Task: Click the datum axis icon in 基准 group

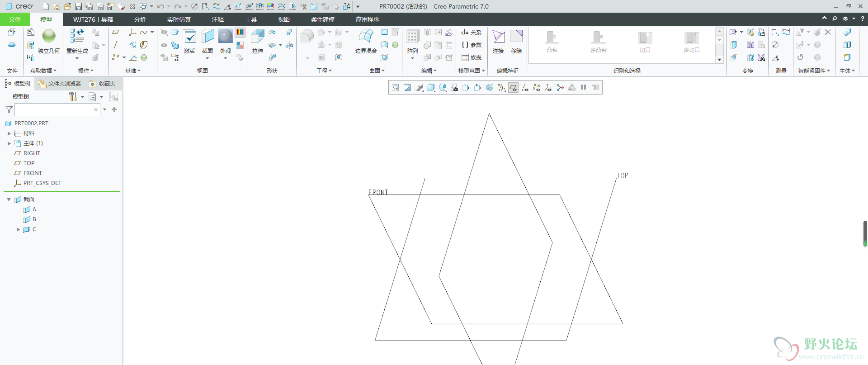Action: [116, 45]
